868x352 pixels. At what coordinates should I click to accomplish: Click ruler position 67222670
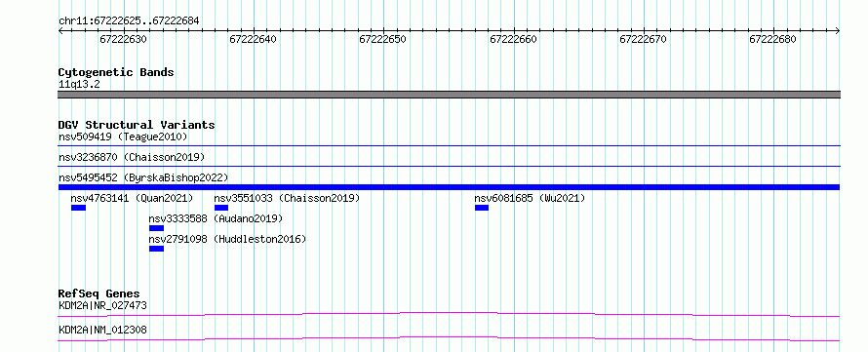click(644, 39)
